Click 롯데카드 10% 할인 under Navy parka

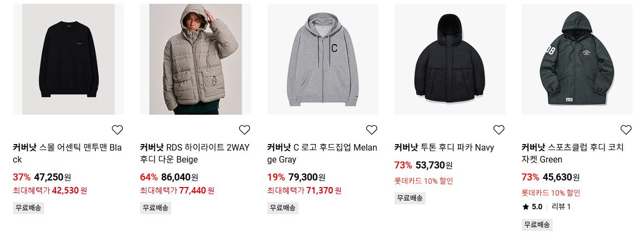coord(423,180)
